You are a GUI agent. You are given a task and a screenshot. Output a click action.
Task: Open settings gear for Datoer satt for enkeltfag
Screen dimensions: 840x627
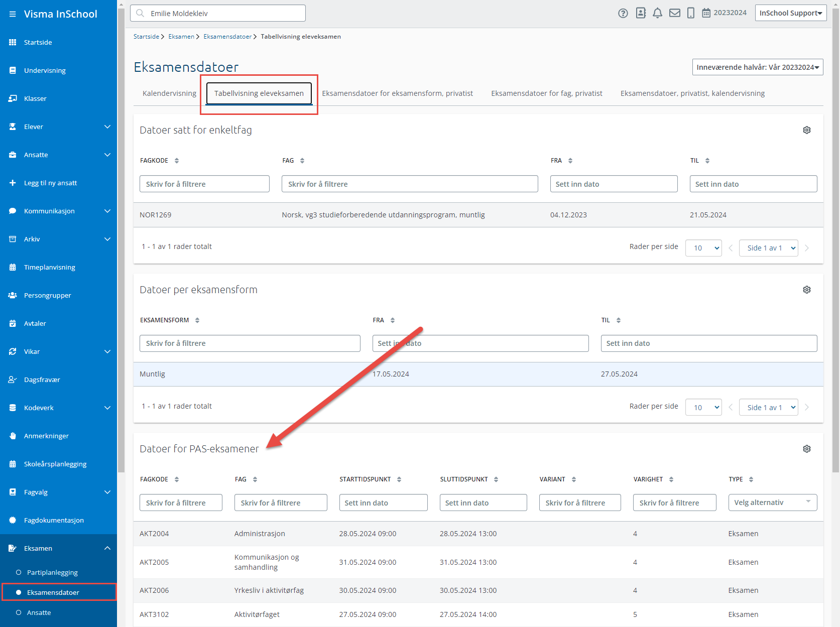[806, 130]
